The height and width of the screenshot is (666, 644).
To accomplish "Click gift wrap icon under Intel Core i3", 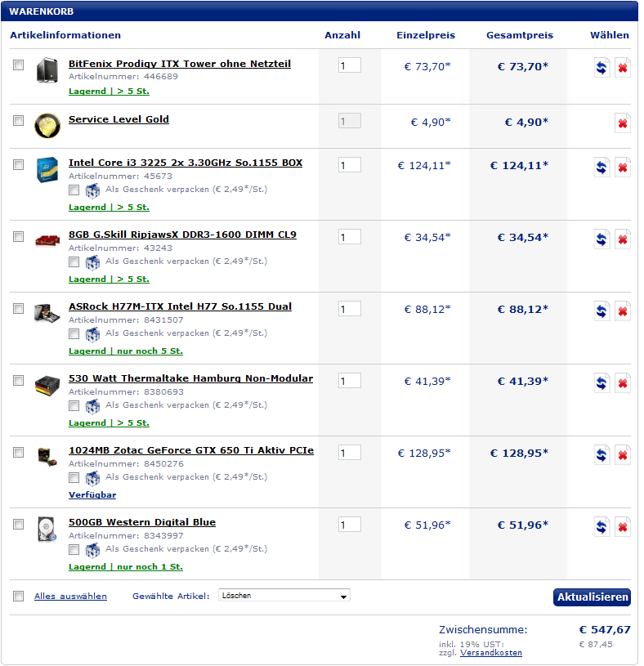I will click(92, 190).
